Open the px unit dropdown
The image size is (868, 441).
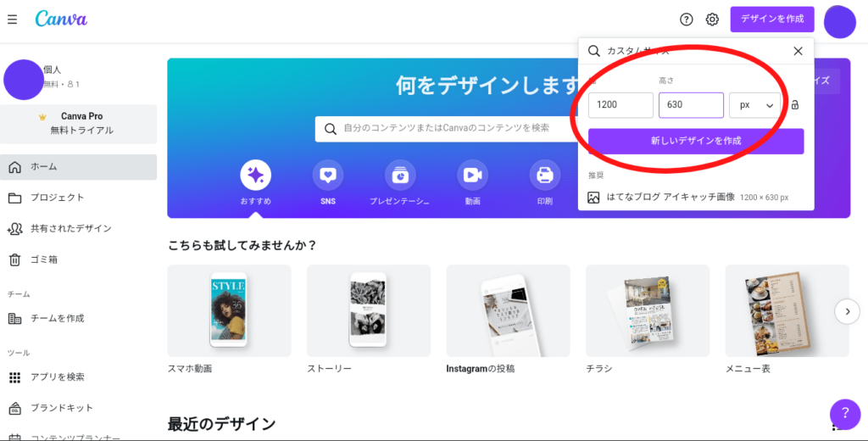click(755, 104)
